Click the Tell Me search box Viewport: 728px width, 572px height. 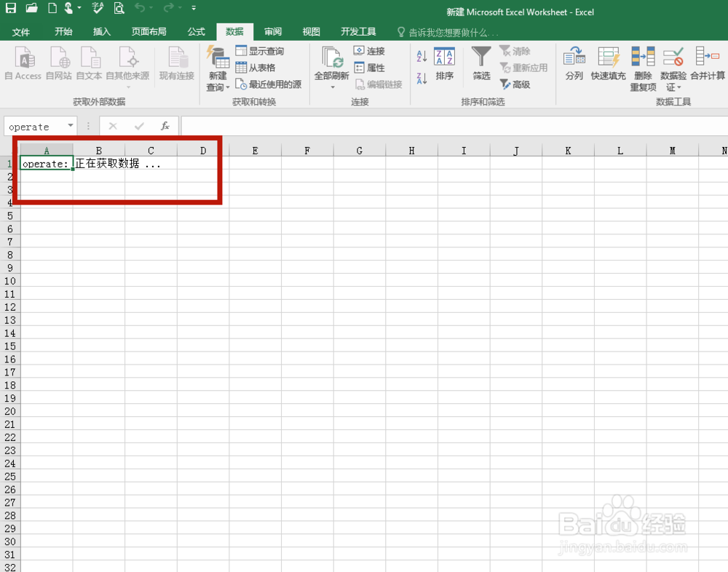click(x=448, y=33)
